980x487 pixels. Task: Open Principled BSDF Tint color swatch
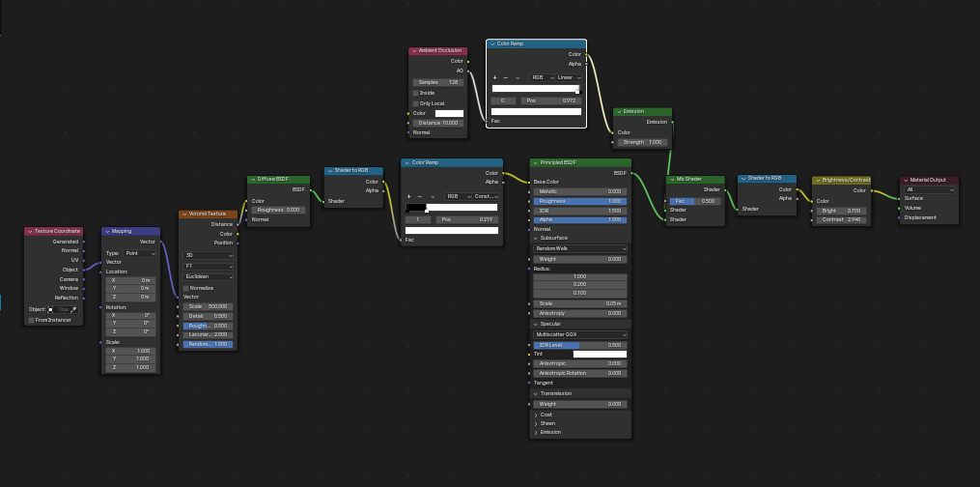click(x=600, y=354)
